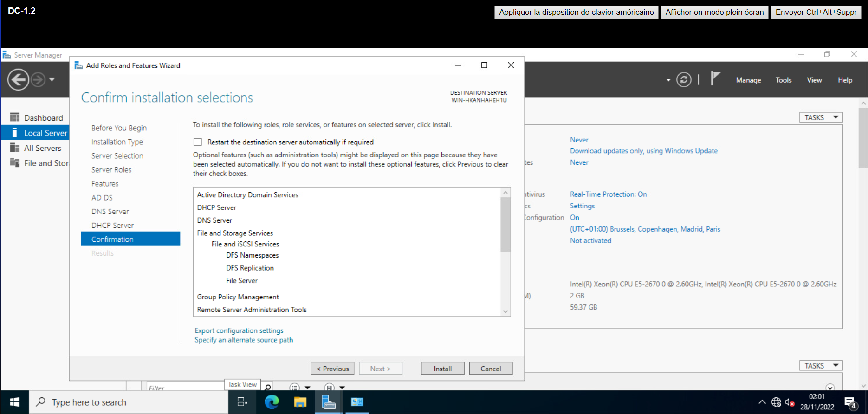Viewport: 868px width, 414px height.
Task: Click Specify an alternate source path link
Action: pos(244,340)
